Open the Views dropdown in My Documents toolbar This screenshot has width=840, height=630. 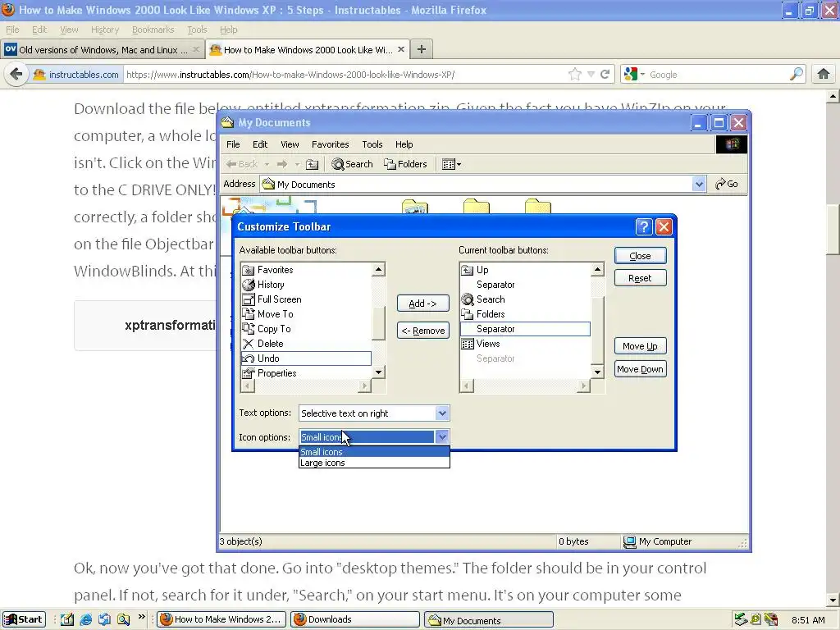(x=452, y=164)
